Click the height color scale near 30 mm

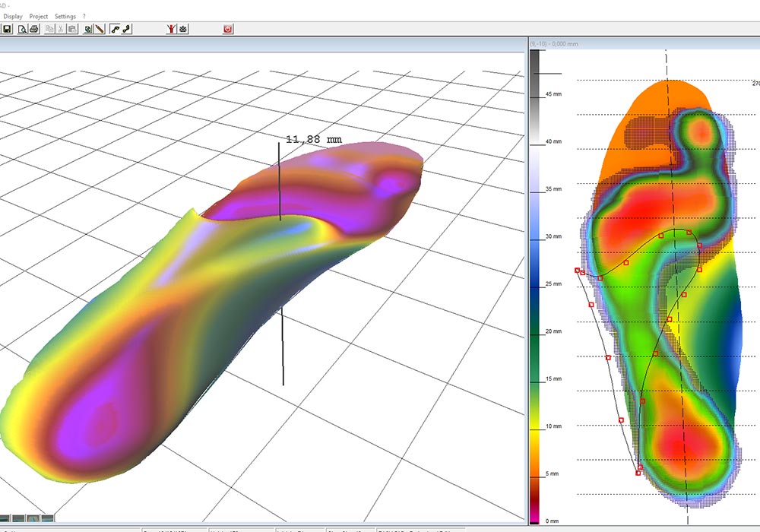(x=537, y=236)
